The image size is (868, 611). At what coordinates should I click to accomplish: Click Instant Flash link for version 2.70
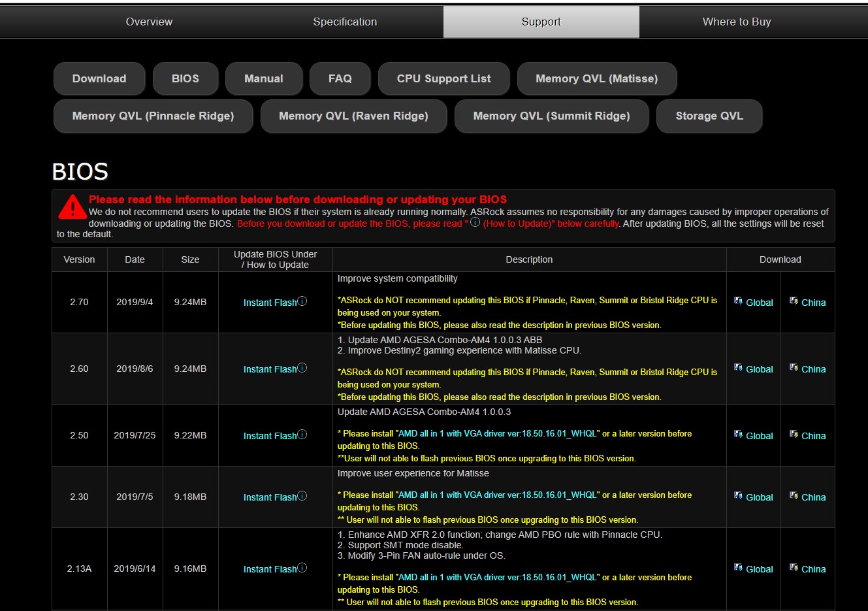pos(270,303)
